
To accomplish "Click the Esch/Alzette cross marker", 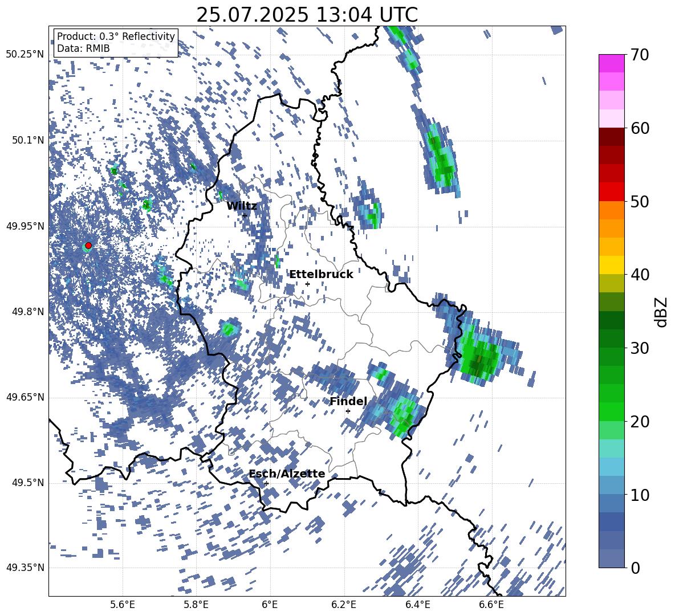I will pos(266,483).
